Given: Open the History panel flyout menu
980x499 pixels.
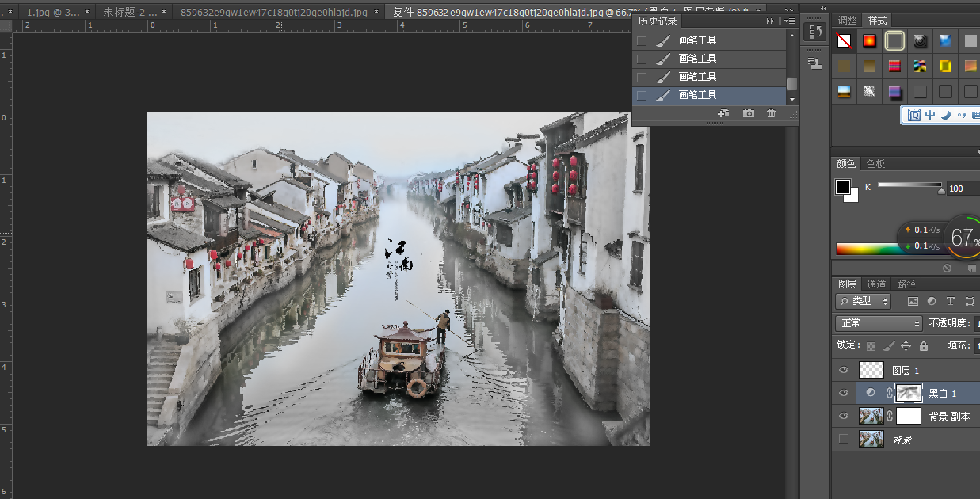Looking at the screenshot, I should click(788, 21).
